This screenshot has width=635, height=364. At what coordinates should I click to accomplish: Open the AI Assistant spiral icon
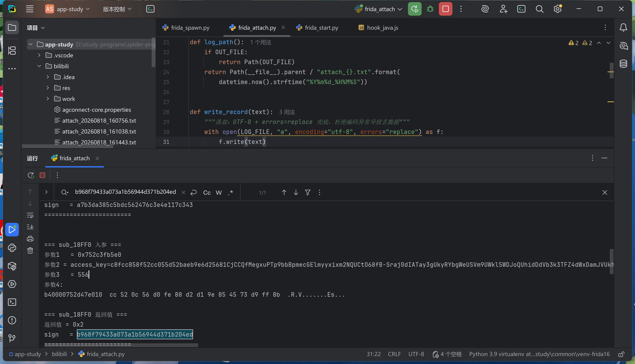[x=485, y=9]
